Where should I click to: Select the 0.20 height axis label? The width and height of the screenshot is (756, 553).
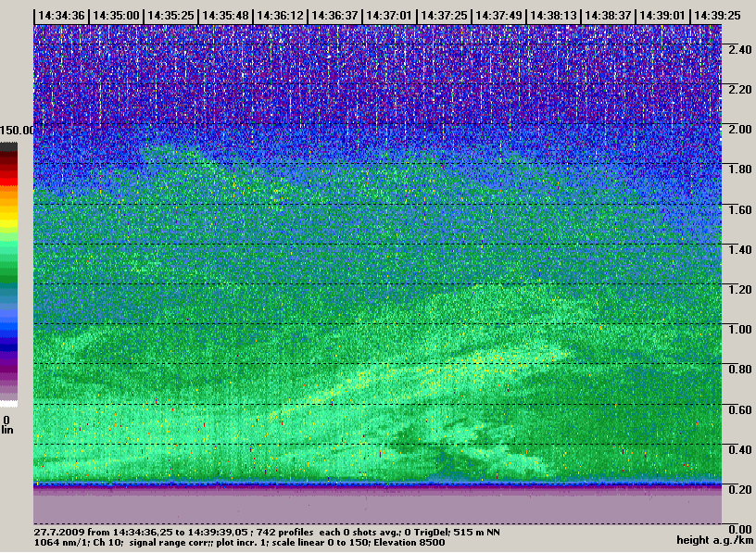(x=739, y=490)
